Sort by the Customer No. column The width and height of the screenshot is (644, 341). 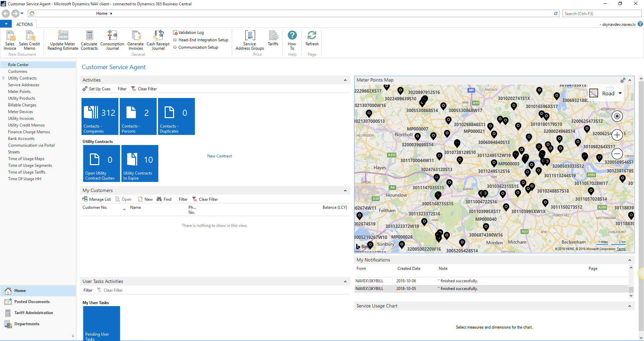coord(95,207)
